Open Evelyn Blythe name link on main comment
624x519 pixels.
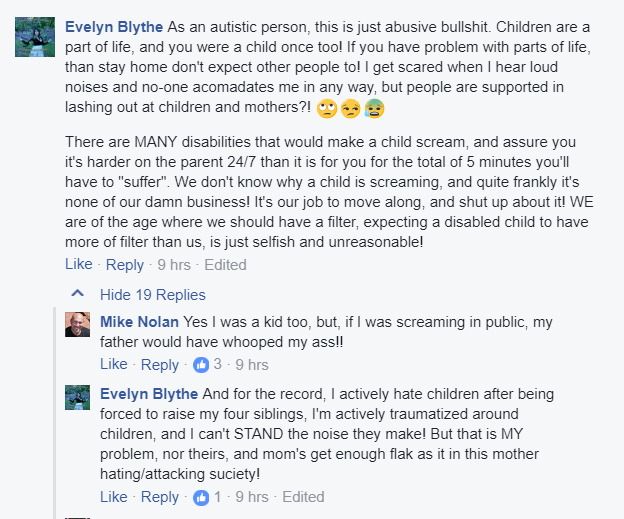(x=114, y=27)
